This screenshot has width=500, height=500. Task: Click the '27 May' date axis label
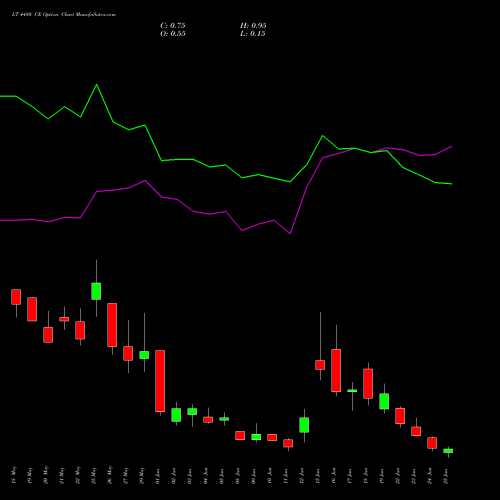tap(126, 475)
